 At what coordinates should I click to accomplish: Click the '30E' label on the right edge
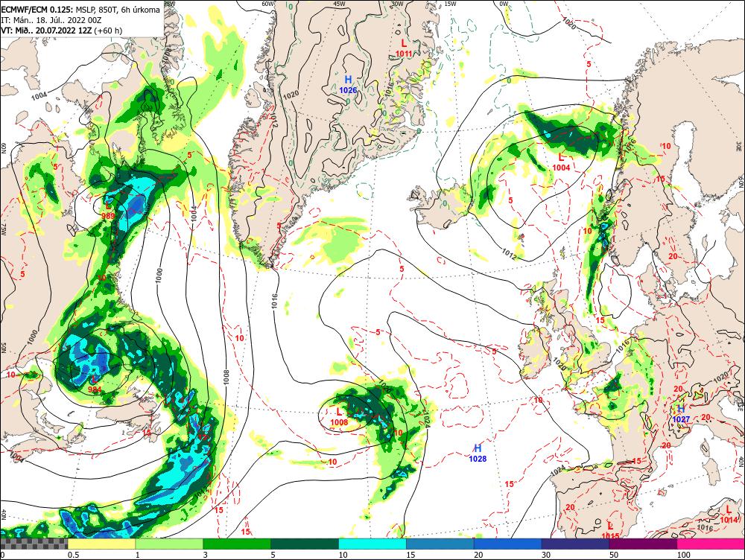741,145
